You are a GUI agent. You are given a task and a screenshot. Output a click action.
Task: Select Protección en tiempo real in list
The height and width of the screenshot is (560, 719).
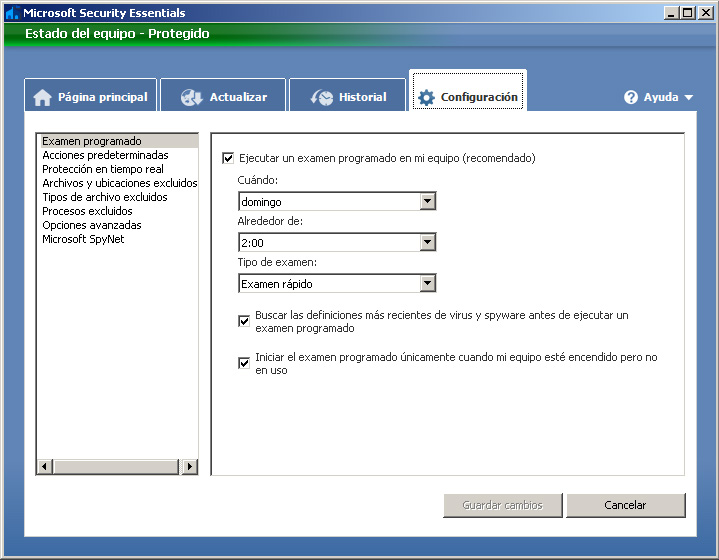pos(103,169)
